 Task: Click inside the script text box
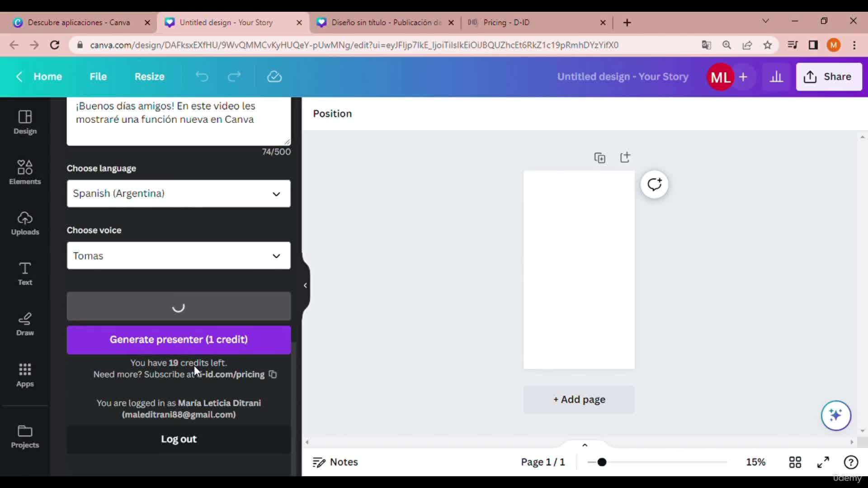click(x=179, y=121)
